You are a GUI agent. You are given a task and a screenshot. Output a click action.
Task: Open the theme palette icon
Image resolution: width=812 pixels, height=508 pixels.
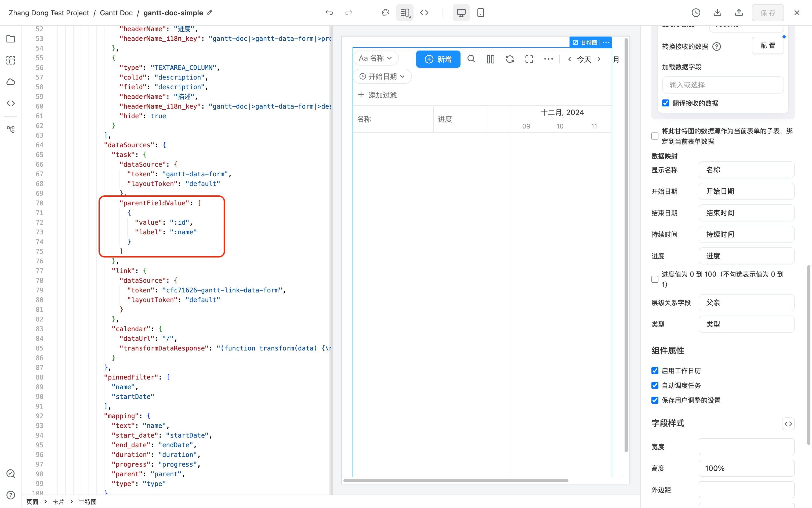tap(386, 13)
